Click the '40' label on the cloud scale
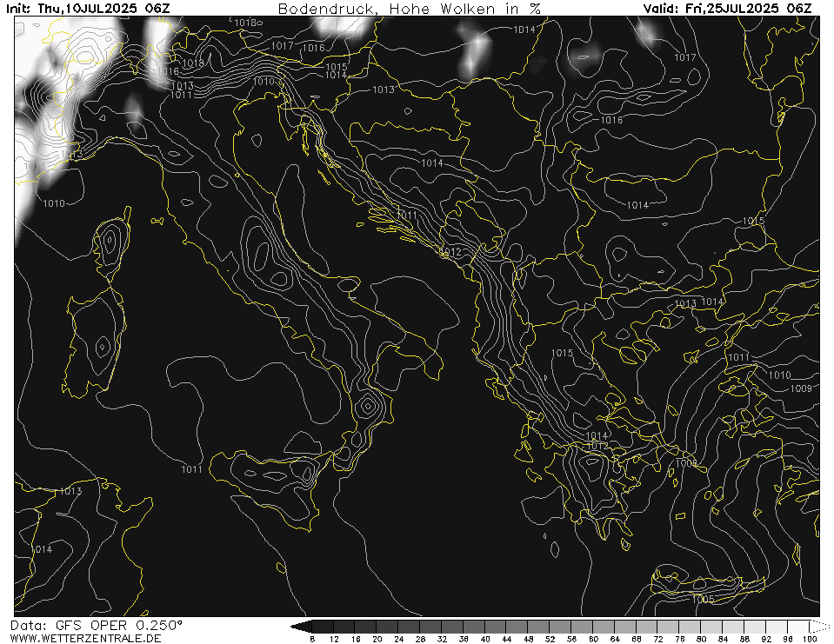834x644 pixels. [485, 639]
